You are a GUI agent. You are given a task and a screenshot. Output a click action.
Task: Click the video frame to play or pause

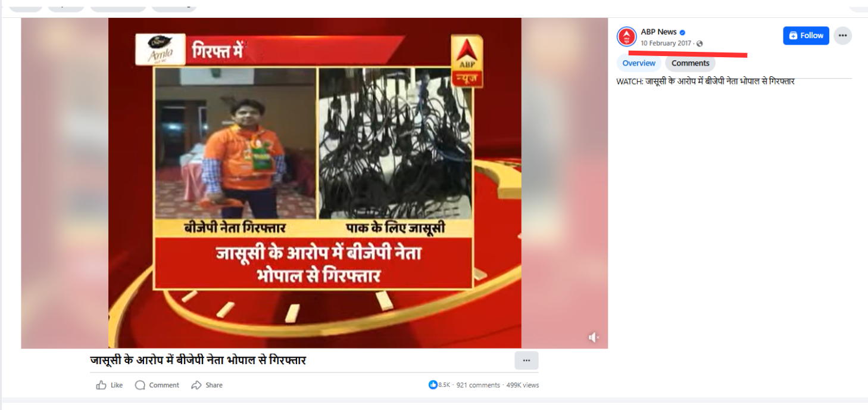[x=314, y=183]
